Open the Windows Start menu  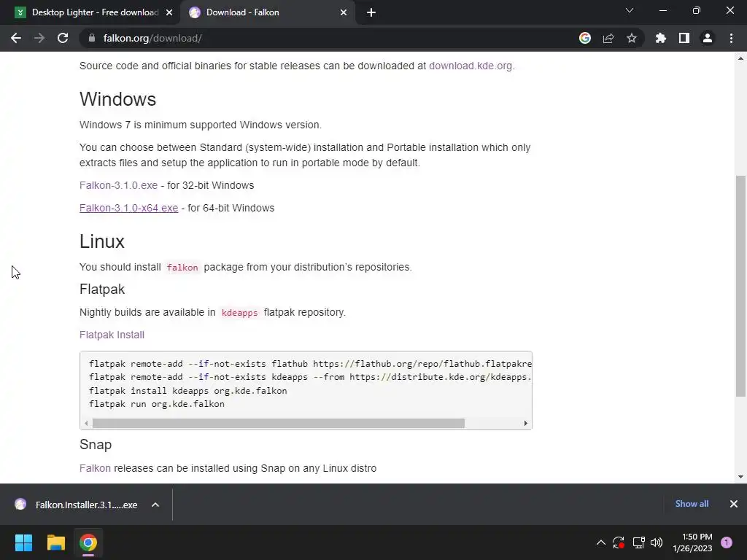[23, 542]
